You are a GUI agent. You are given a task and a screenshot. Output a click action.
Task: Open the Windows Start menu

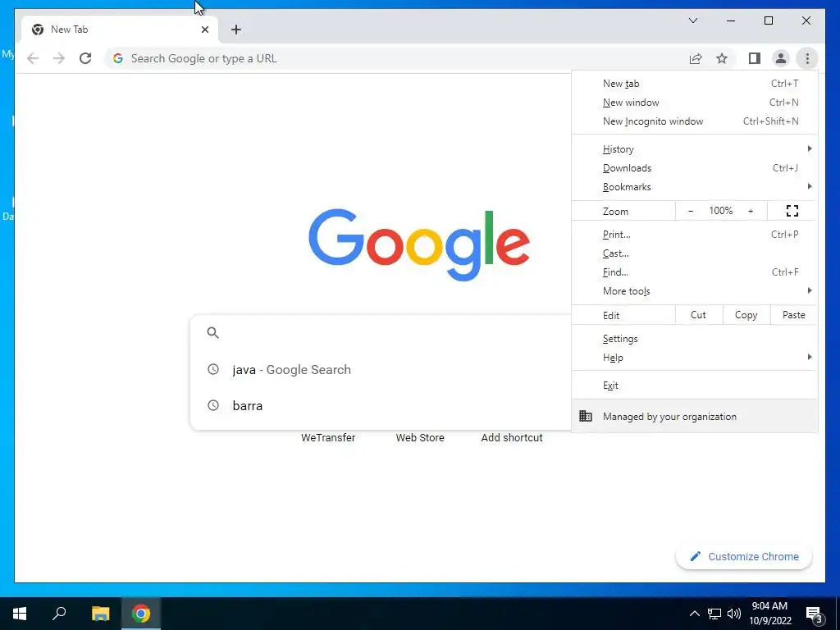pyautogui.click(x=20, y=614)
